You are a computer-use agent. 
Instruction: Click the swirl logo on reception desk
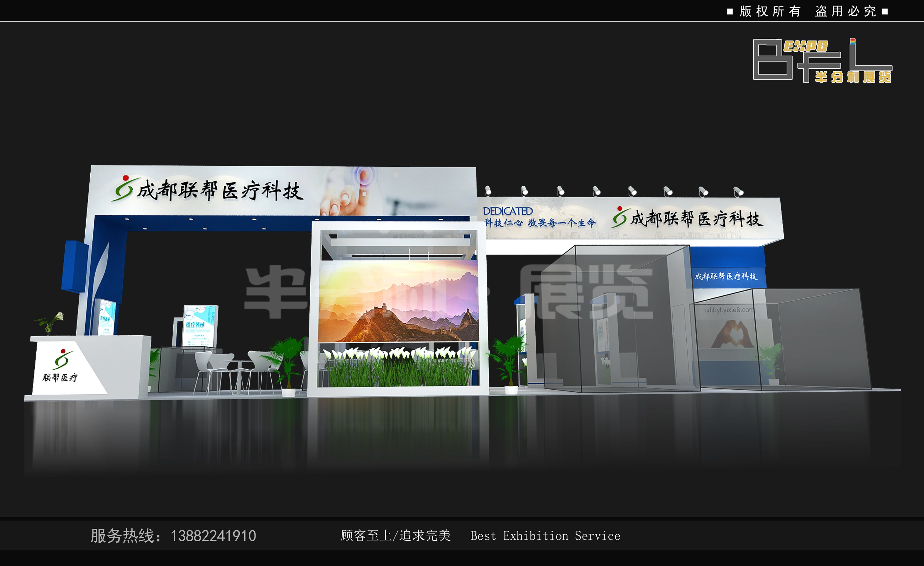[62, 359]
